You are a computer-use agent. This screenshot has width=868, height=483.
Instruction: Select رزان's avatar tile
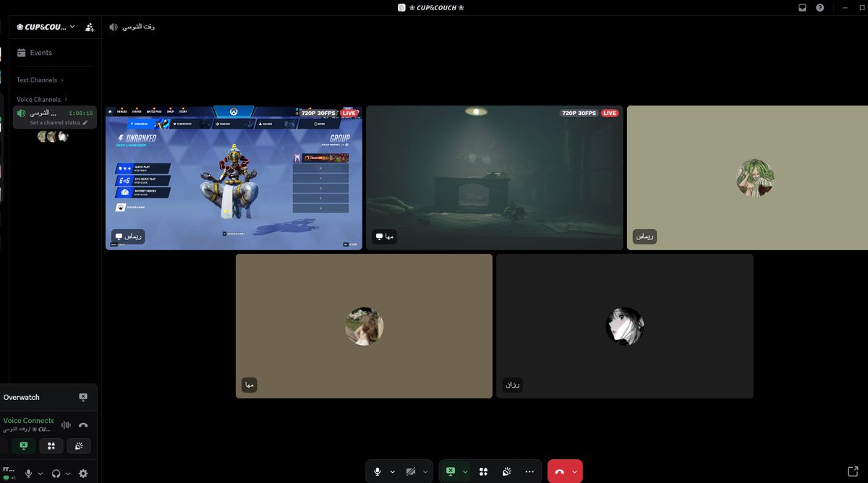point(624,326)
